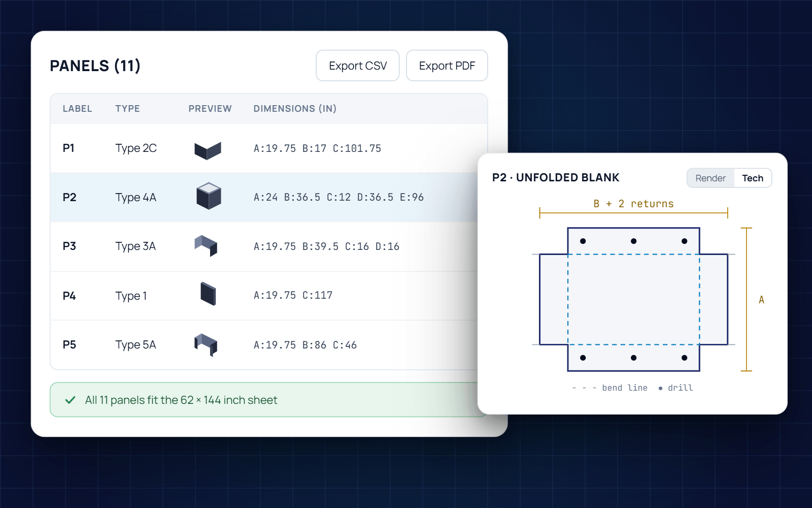Select the P5 row label
This screenshot has width=812, height=508.
click(x=70, y=345)
